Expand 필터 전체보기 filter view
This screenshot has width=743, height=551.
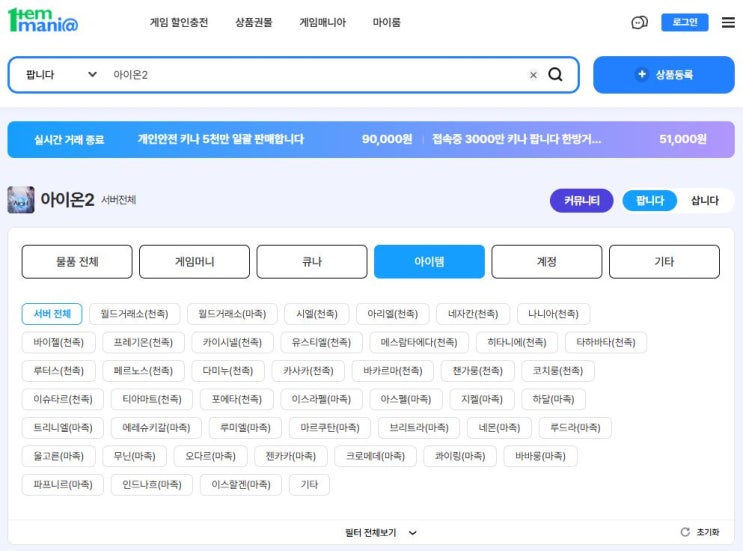click(381, 533)
